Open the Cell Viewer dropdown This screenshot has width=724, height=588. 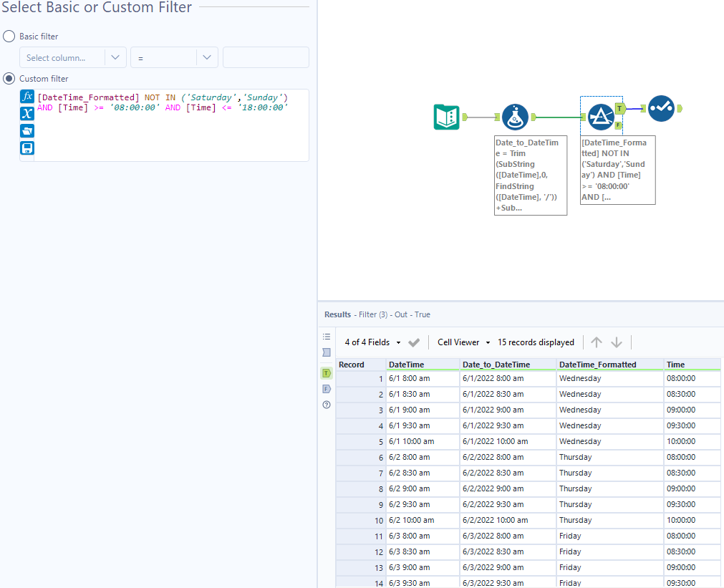[x=464, y=342]
